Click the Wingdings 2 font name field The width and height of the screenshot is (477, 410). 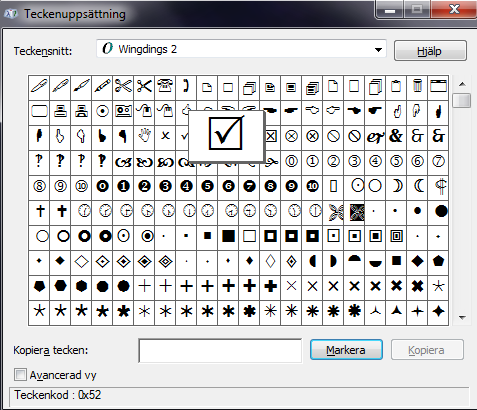tap(241, 49)
